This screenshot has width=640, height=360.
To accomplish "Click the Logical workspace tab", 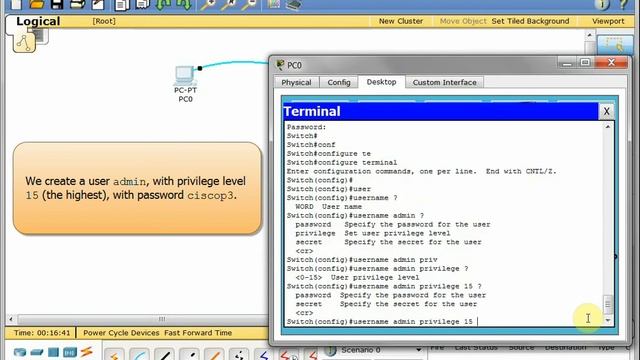I will 38,21.
